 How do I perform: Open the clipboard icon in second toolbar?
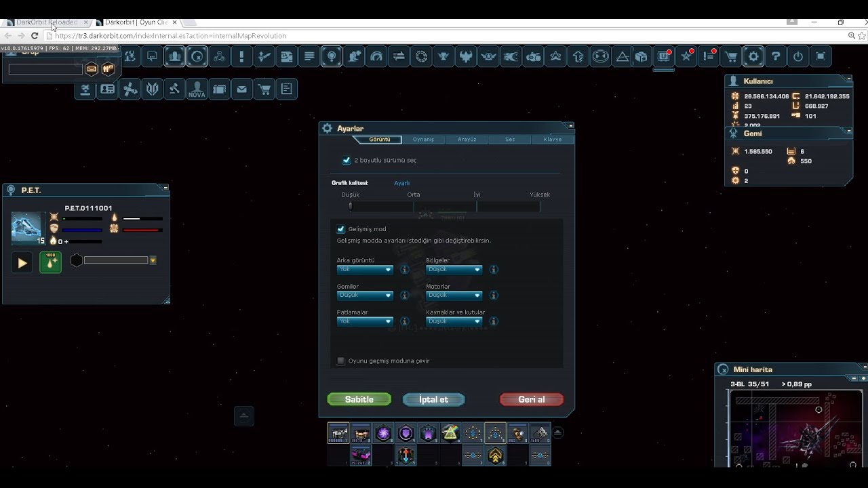(287, 89)
